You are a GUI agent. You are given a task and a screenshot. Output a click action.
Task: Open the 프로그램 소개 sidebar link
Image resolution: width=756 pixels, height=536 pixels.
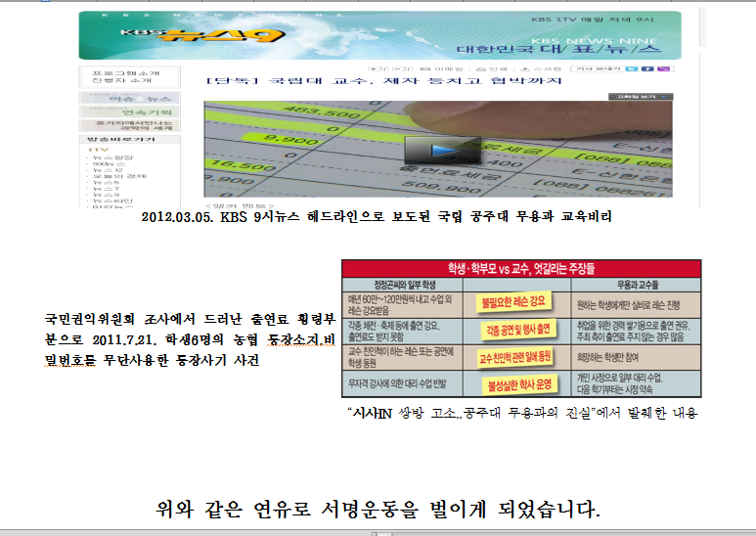[125, 73]
